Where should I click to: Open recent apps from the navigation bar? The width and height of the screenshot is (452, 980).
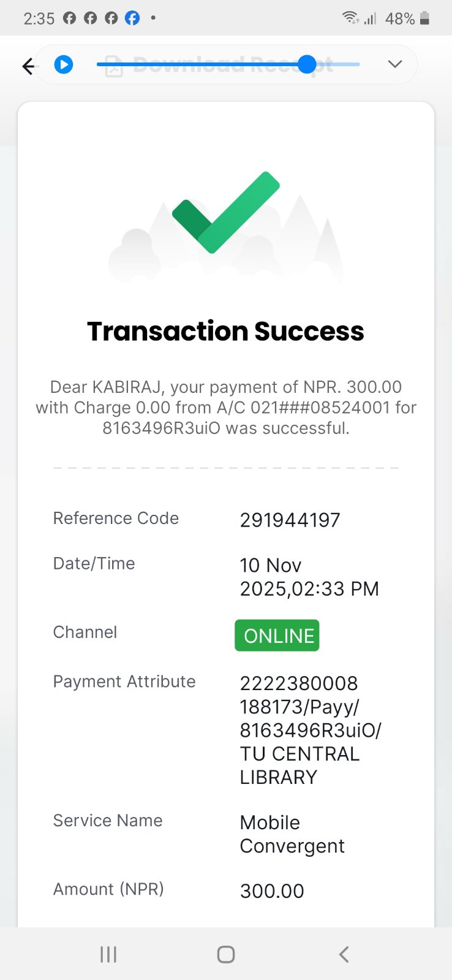click(x=108, y=954)
